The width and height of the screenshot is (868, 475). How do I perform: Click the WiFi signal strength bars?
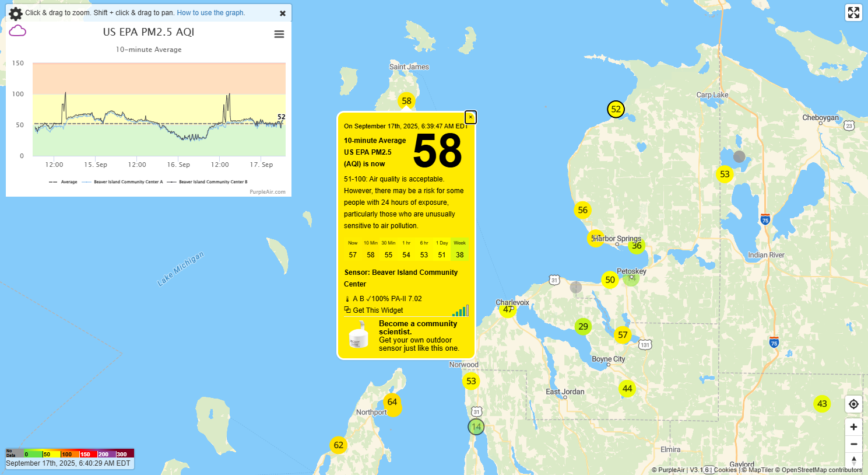460,311
